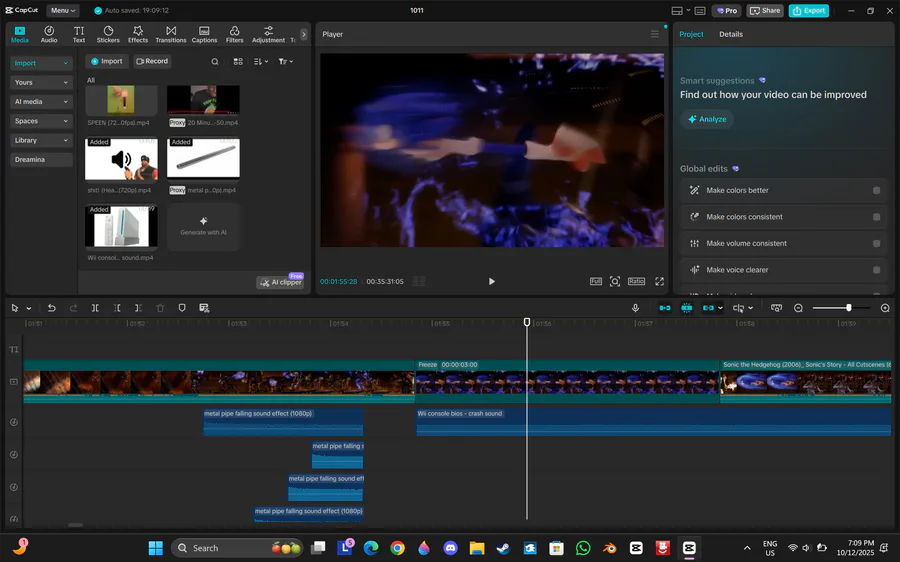The height and width of the screenshot is (562, 900).
Task: Open the Filters tab
Action: pyautogui.click(x=234, y=34)
